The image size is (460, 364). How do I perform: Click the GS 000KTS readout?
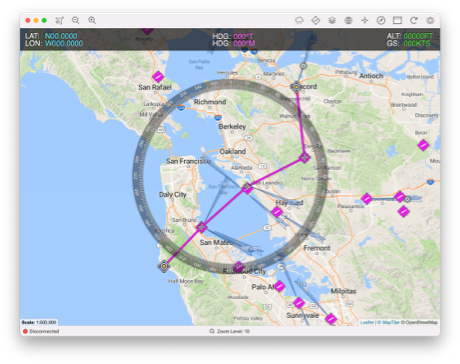pyautogui.click(x=409, y=43)
